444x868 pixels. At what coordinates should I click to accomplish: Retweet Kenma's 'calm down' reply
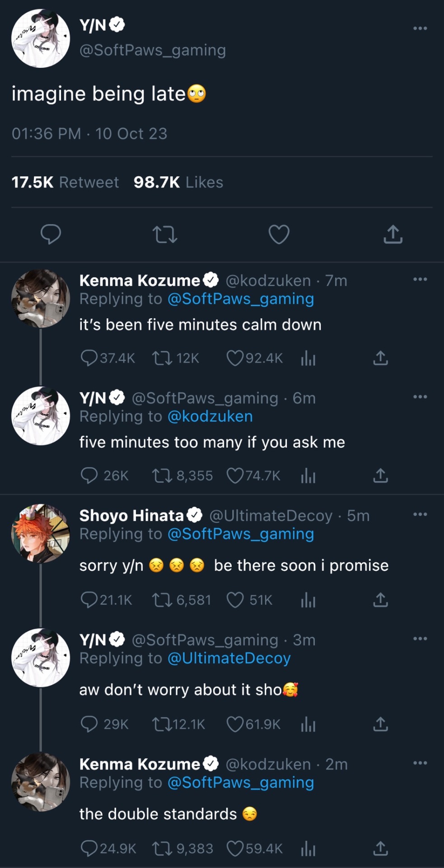[x=161, y=359]
